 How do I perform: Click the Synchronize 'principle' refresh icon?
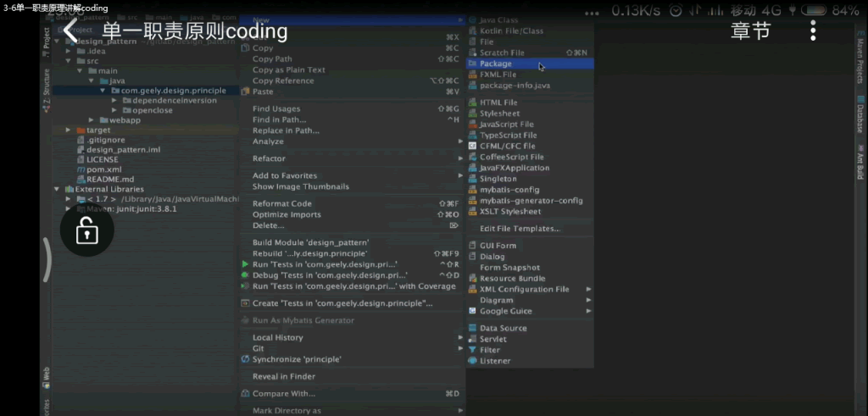click(x=245, y=359)
